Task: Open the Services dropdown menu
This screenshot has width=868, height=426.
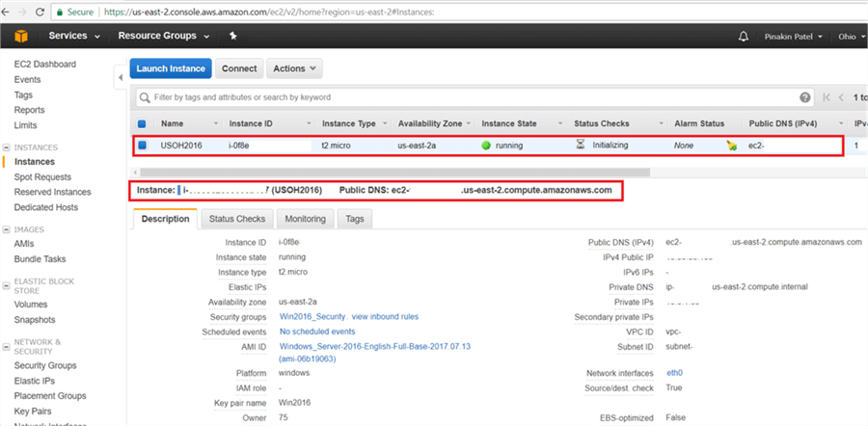Action: point(74,36)
